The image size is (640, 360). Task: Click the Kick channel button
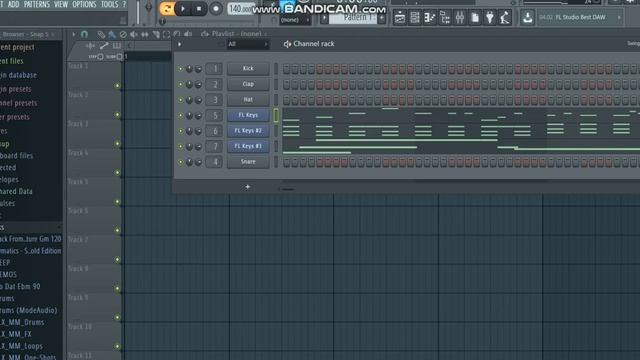point(248,69)
